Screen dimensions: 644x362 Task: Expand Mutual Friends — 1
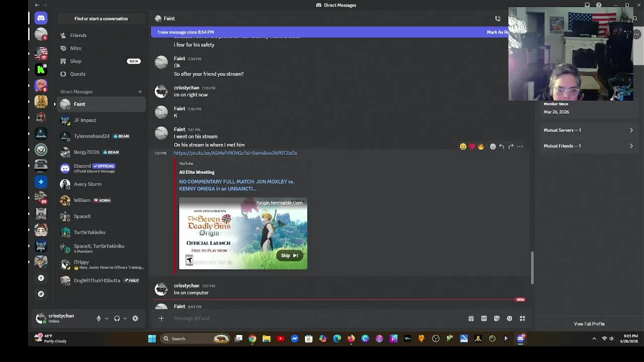(x=588, y=146)
